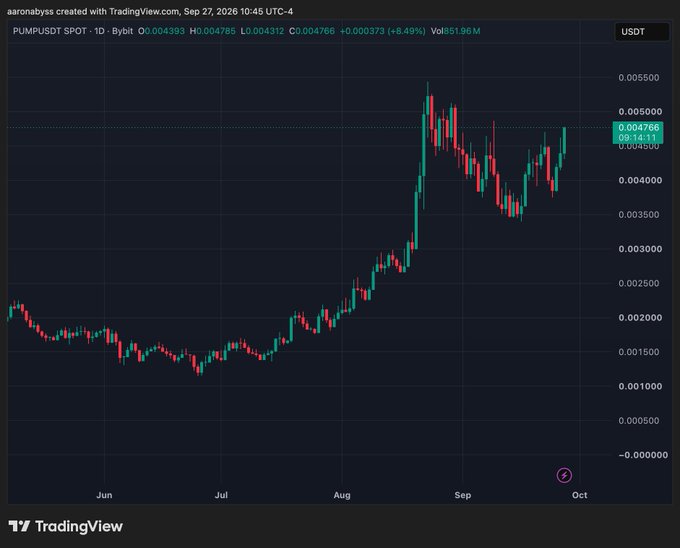
Task: Click the 0.002000 price axis label
Action: coord(640,318)
